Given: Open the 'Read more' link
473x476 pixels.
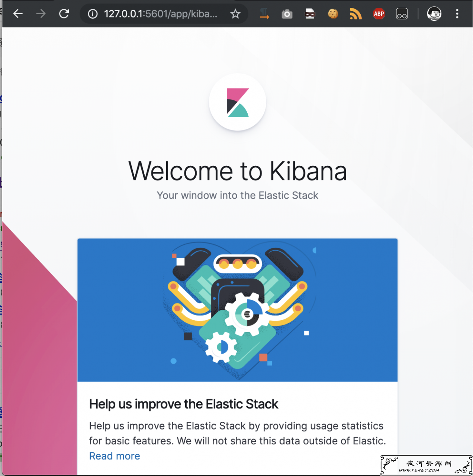Looking at the screenshot, I should pos(115,456).
